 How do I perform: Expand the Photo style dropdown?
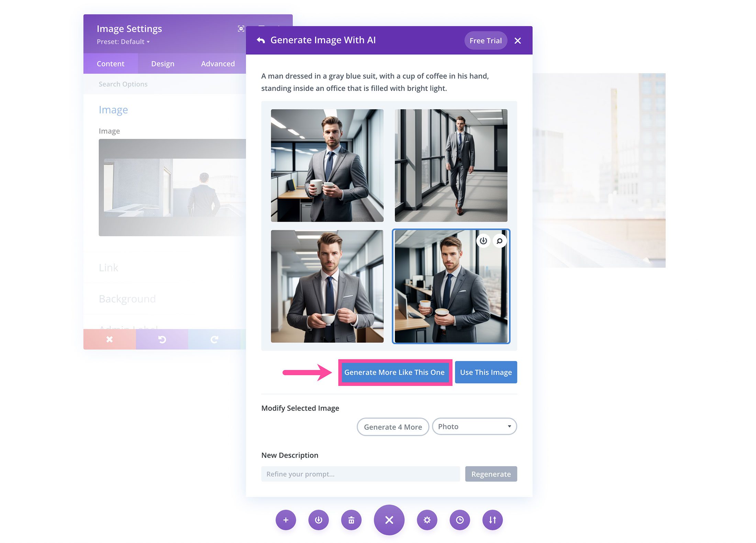click(474, 426)
